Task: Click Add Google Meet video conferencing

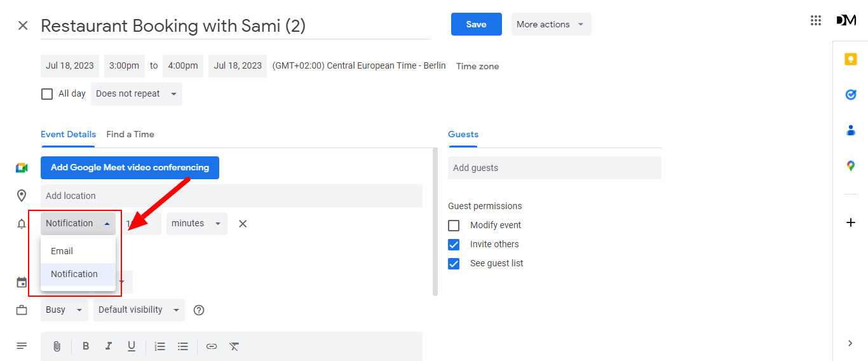Action: coord(130,168)
